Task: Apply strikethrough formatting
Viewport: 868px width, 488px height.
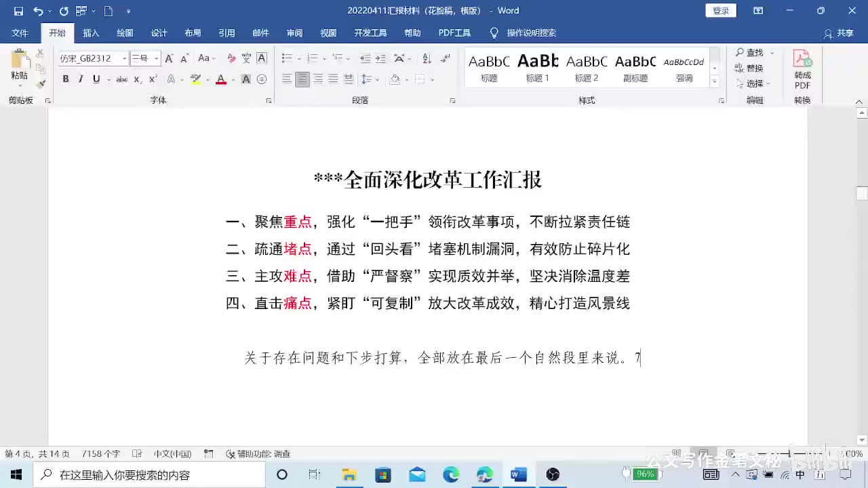Action: [121, 79]
